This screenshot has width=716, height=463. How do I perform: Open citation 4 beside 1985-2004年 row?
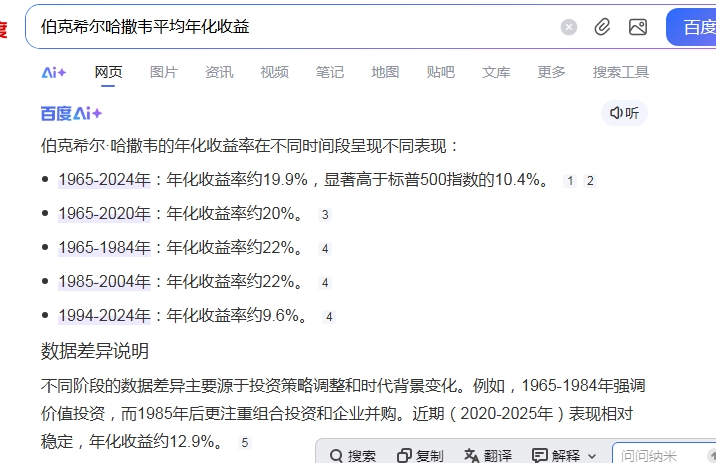coord(325,283)
